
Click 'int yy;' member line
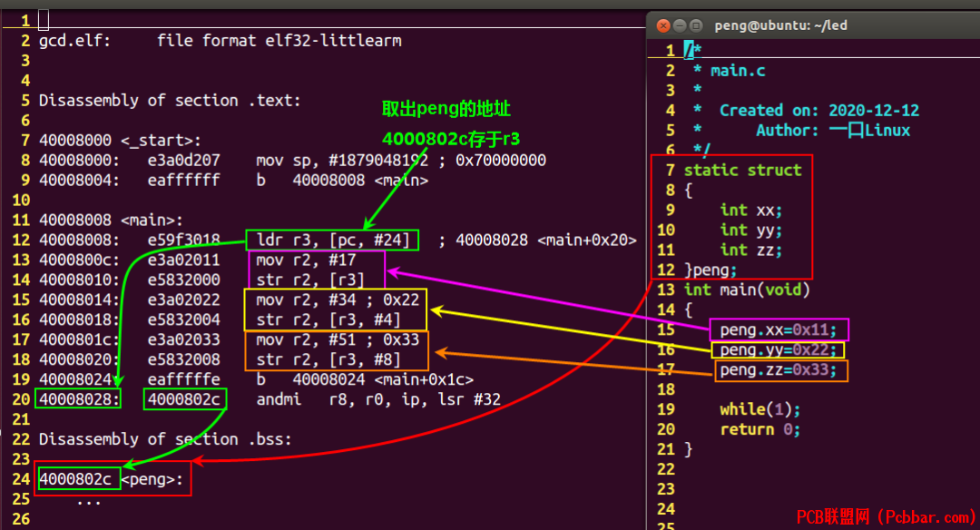(x=750, y=230)
